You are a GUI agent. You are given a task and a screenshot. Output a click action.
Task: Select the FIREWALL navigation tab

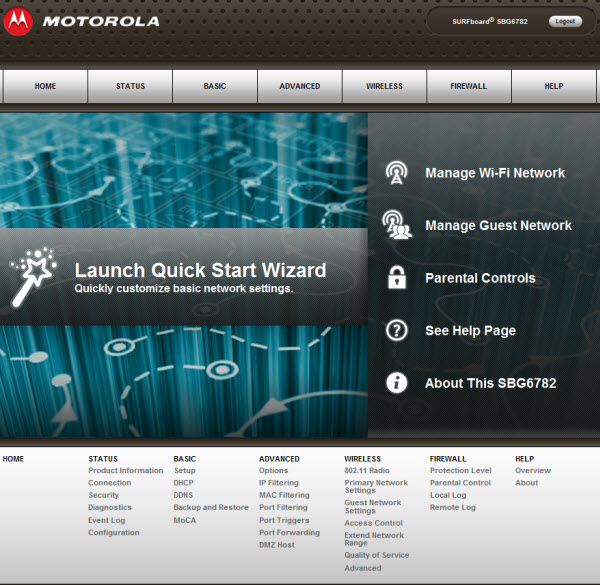(469, 86)
